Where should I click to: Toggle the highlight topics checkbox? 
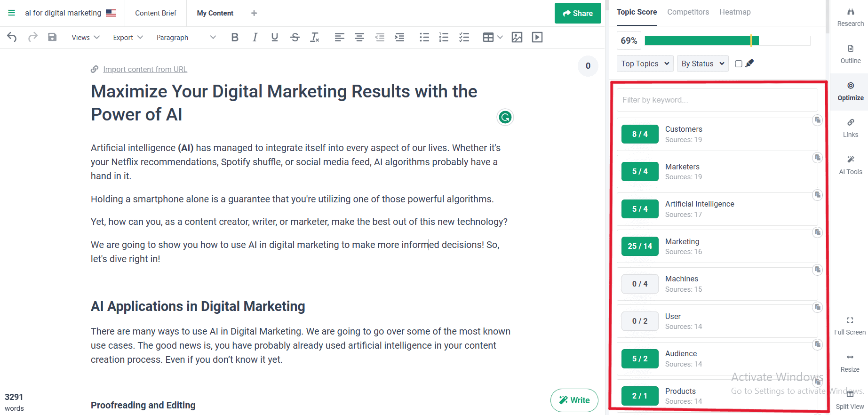pos(739,64)
